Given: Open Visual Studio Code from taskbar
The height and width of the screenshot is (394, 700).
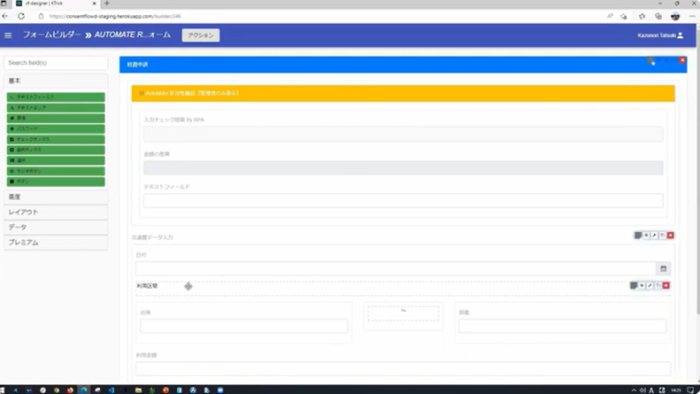Looking at the screenshot, I should (111, 390).
